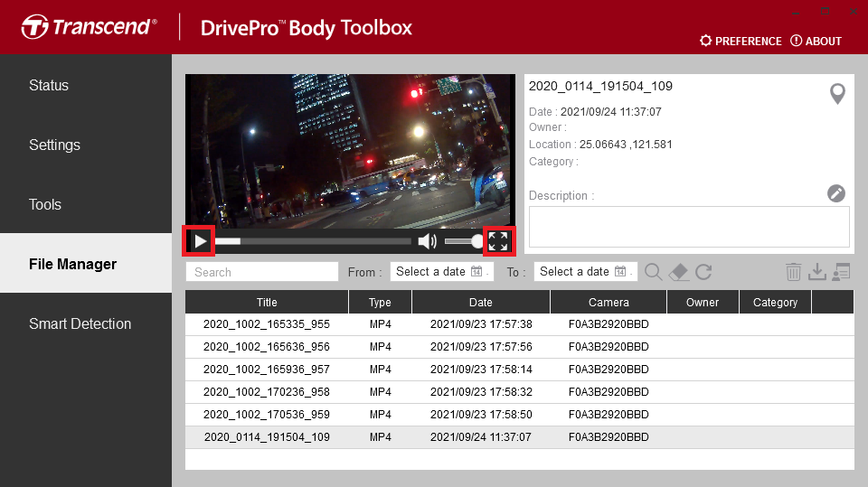Sort by Owner column header
The width and height of the screenshot is (868, 487).
pyautogui.click(x=703, y=302)
